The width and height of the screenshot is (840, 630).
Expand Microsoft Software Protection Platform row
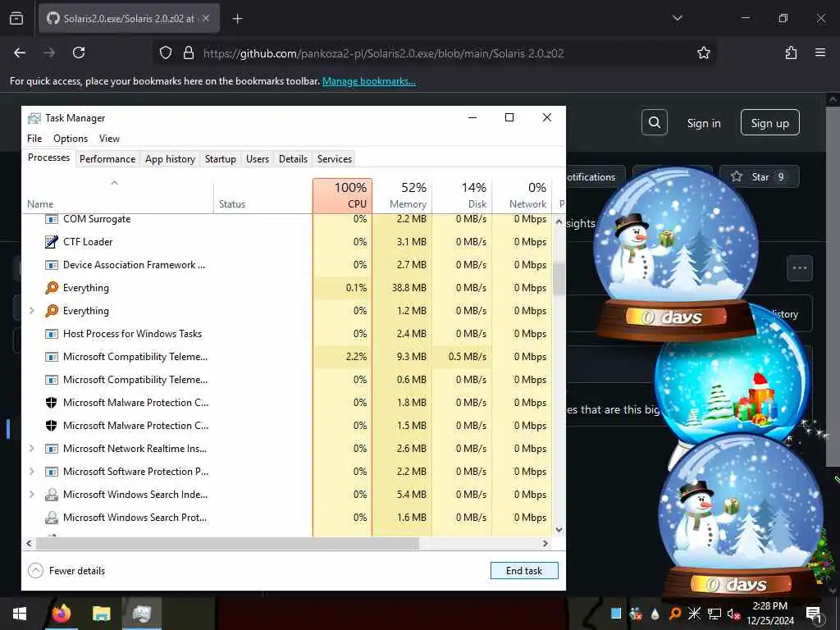coord(32,472)
